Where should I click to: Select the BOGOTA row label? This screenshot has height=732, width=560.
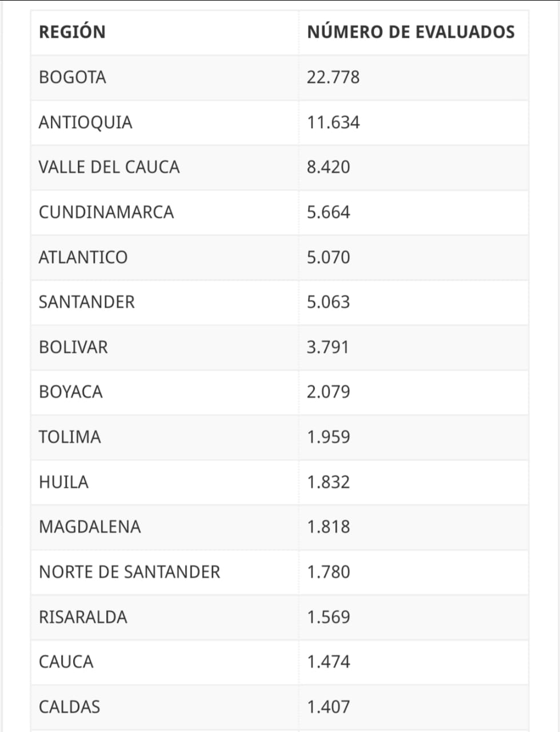[x=73, y=77]
